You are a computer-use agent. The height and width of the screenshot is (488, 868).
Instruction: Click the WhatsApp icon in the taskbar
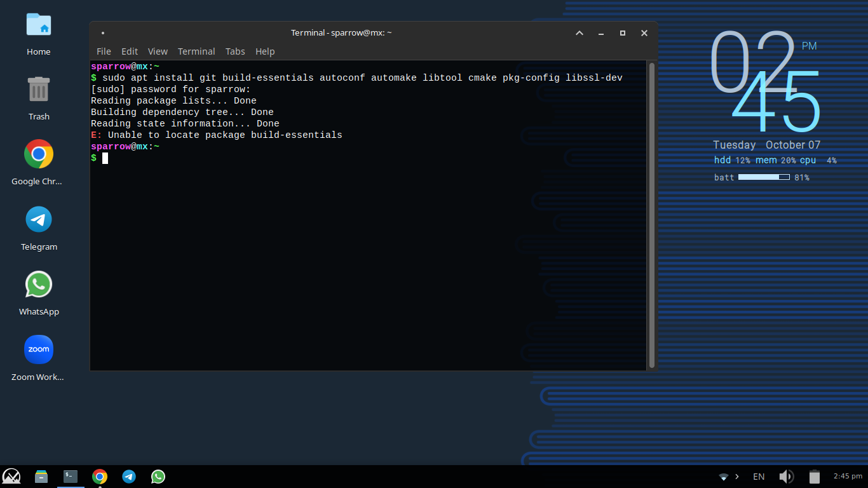158,477
